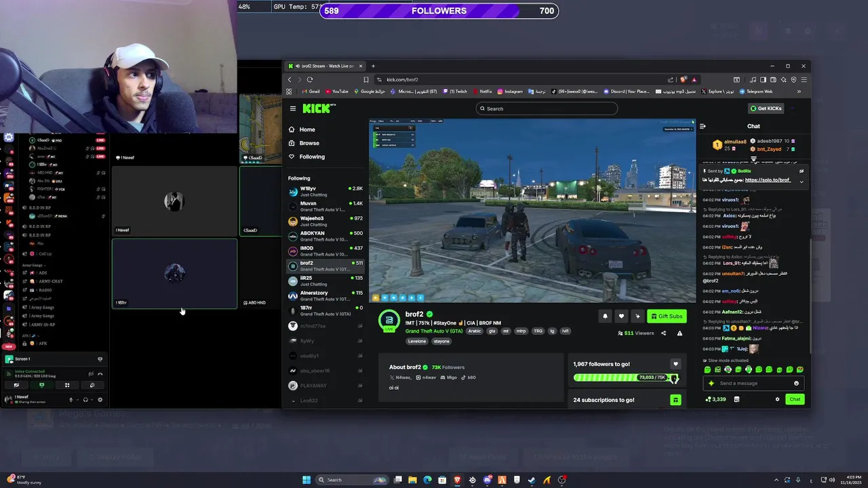Show more bookmarks overflow chevron
The image size is (868, 488).
pos(799,91)
